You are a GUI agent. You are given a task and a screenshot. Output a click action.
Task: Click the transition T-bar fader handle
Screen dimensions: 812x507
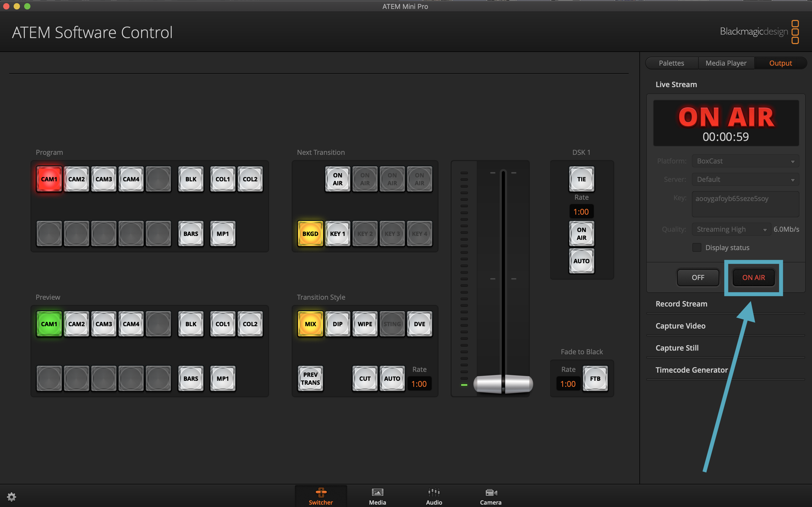click(x=503, y=384)
